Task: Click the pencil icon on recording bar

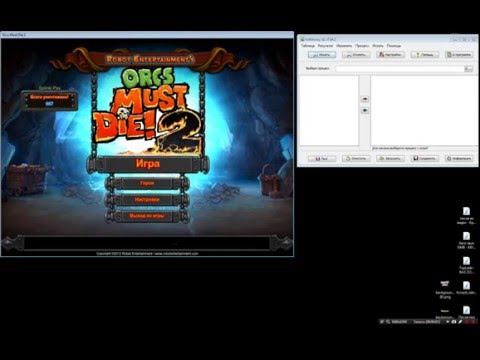Action: point(460,322)
